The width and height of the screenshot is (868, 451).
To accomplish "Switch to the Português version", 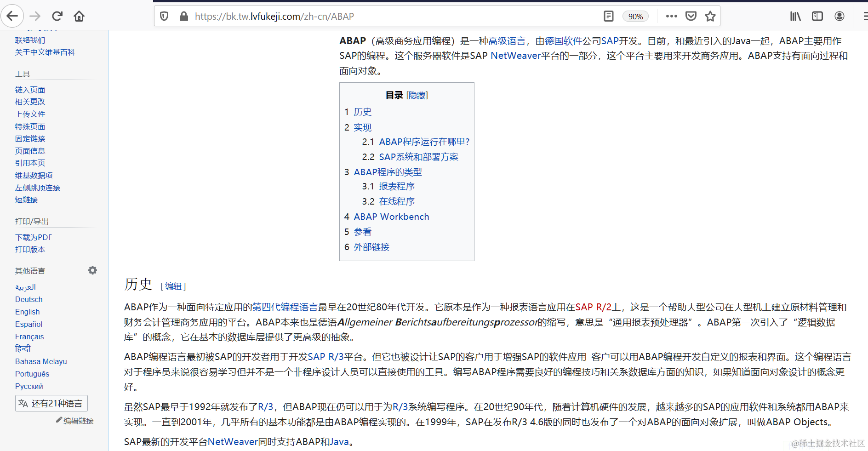I will [32, 374].
